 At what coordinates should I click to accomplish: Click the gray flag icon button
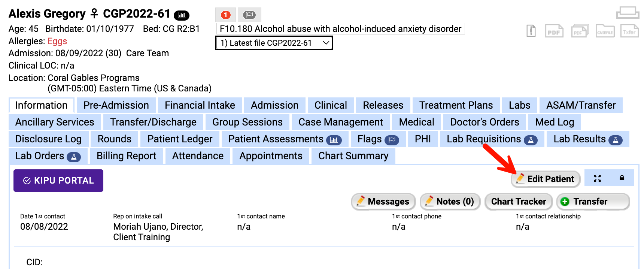tap(249, 15)
